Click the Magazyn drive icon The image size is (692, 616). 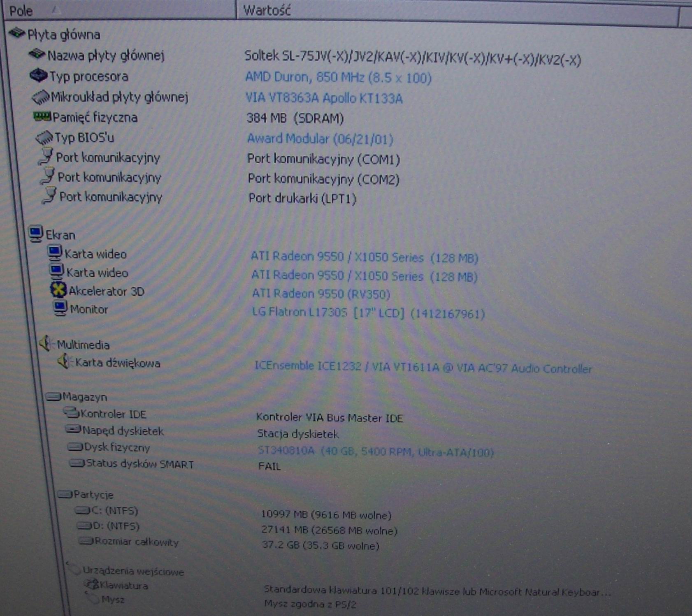53,396
